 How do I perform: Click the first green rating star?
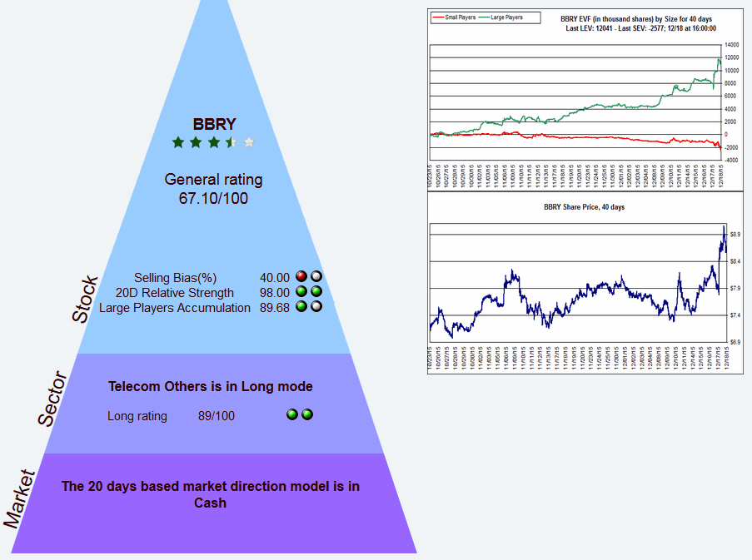click(x=178, y=142)
